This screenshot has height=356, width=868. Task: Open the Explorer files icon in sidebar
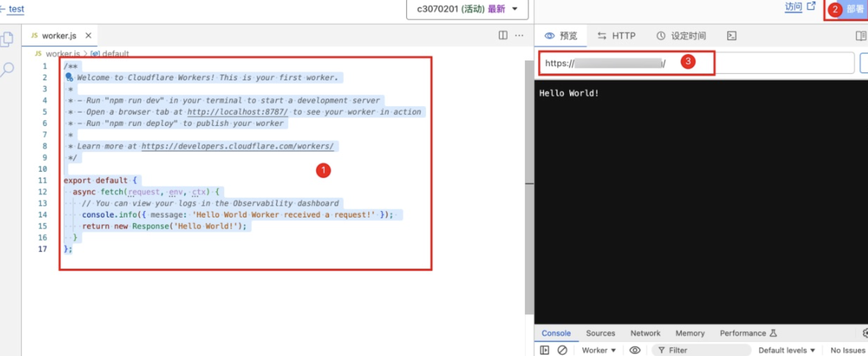click(x=7, y=39)
